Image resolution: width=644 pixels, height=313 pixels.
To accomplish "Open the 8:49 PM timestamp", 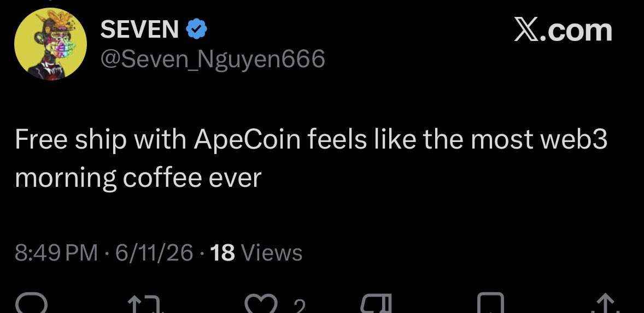I will click(x=56, y=252).
